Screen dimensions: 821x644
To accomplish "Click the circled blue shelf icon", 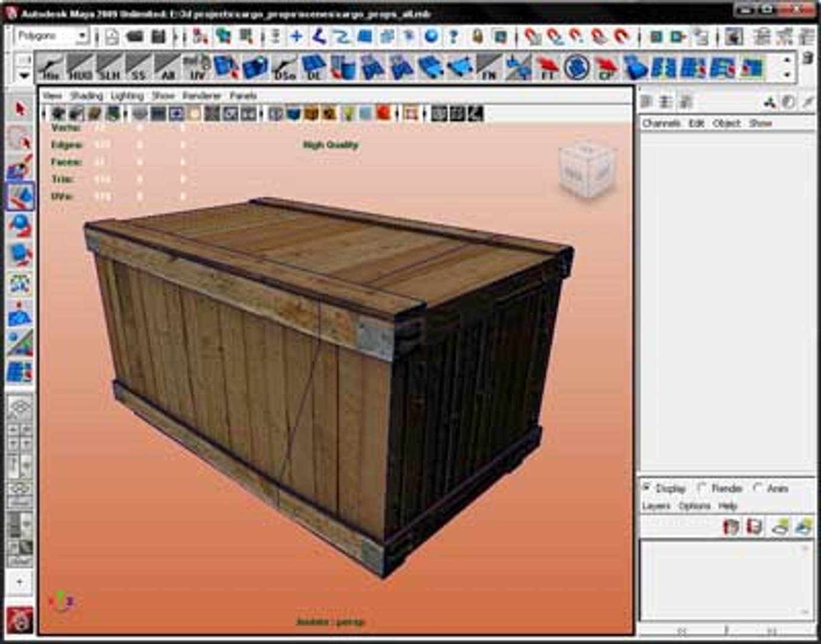I will coord(576,67).
